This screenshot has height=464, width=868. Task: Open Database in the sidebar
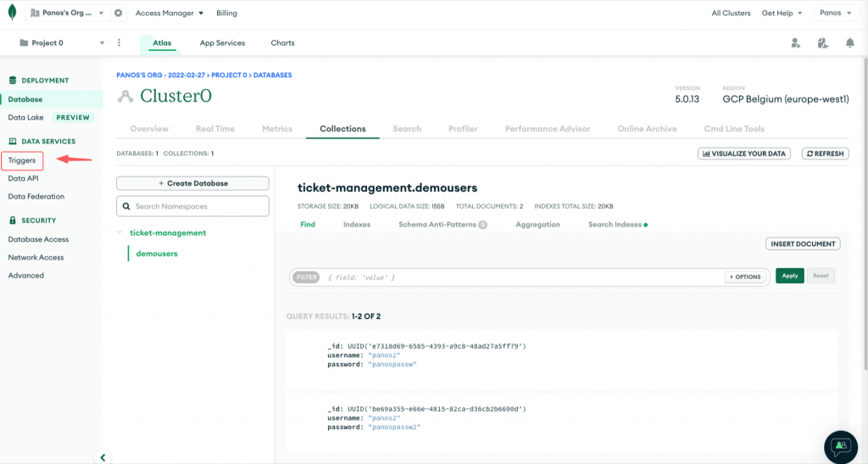click(x=25, y=99)
